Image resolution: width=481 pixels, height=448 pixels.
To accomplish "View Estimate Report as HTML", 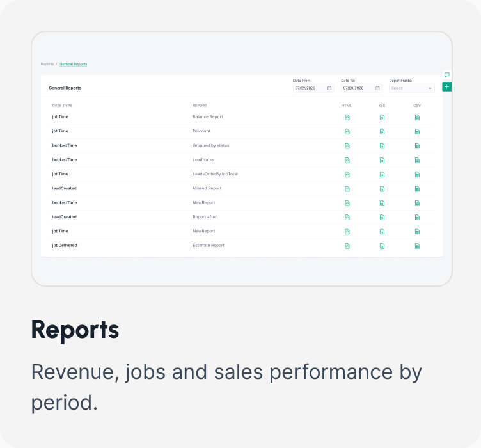I will coord(347,246).
